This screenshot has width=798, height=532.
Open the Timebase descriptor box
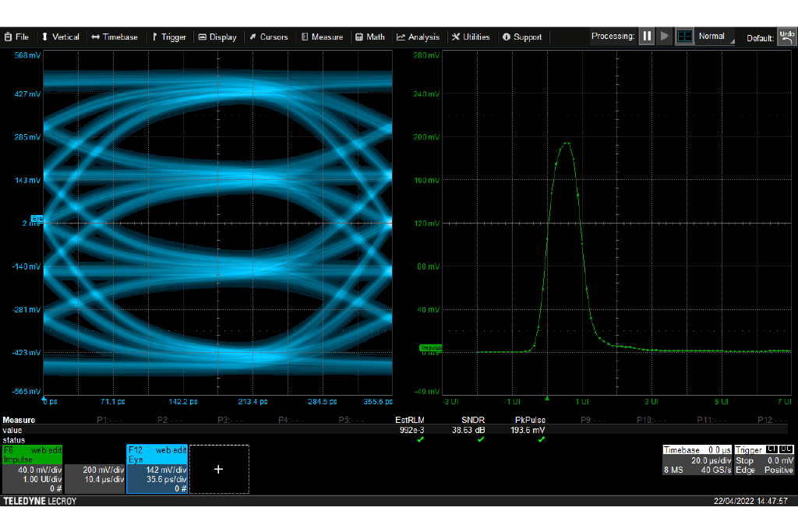(x=697, y=460)
